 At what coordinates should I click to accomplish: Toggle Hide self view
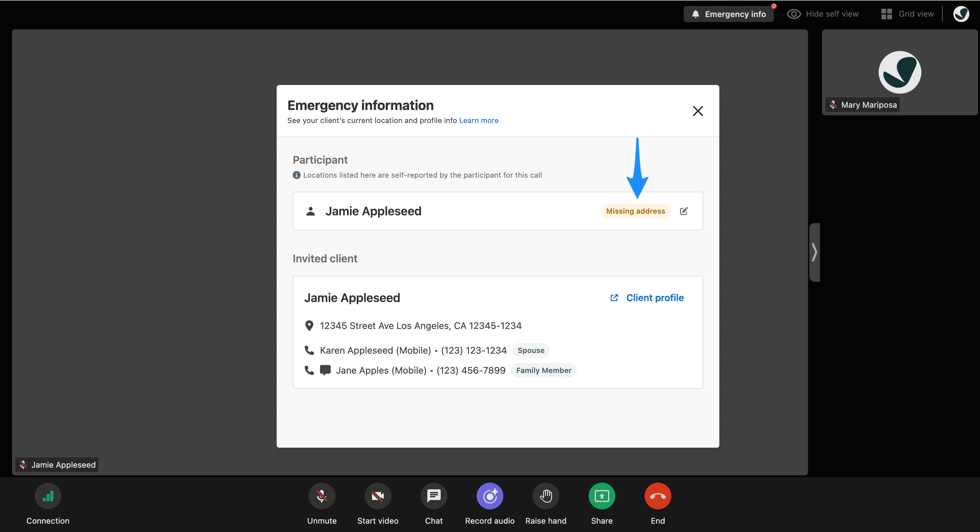tap(823, 14)
